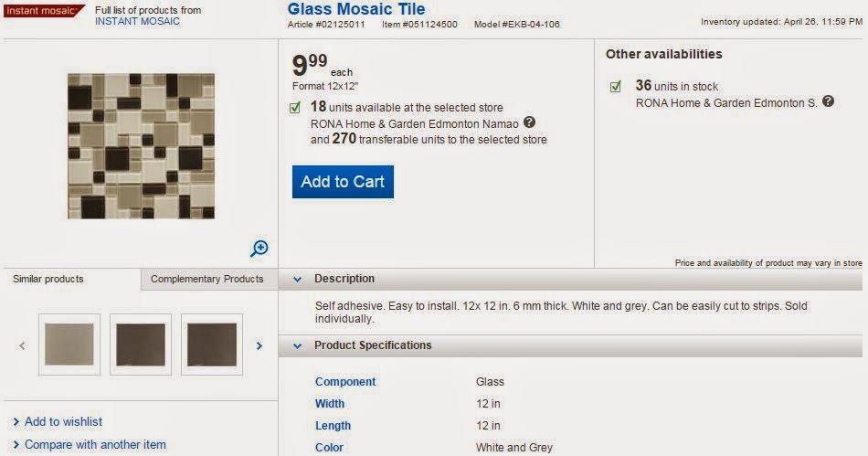Image resolution: width=868 pixels, height=456 pixels.
Task: Click next arrow in similar products carousel
Action: 259,346
